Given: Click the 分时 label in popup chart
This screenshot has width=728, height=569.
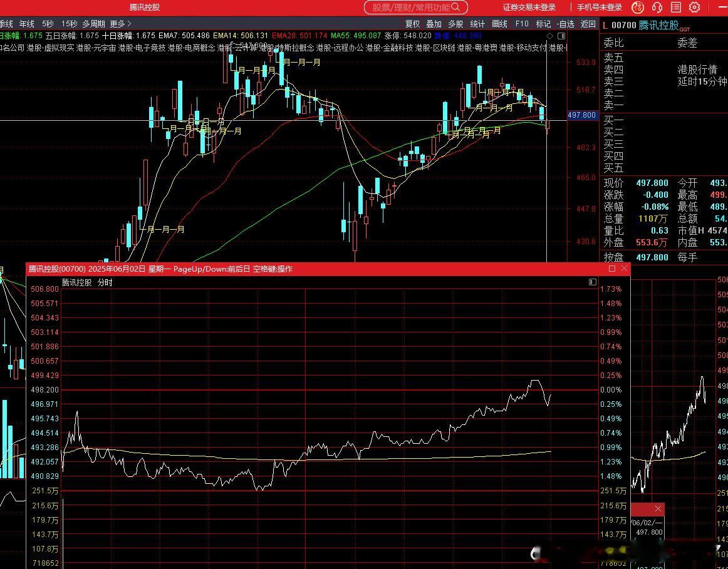Looking at the screenshot, I should (x=105, y=282).
